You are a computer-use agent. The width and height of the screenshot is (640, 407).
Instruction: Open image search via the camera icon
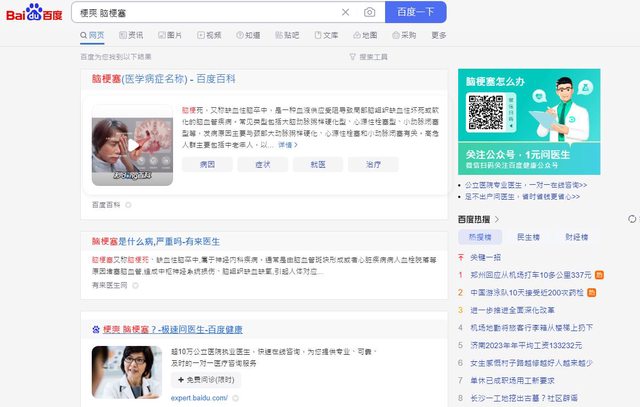coord(369,12)
